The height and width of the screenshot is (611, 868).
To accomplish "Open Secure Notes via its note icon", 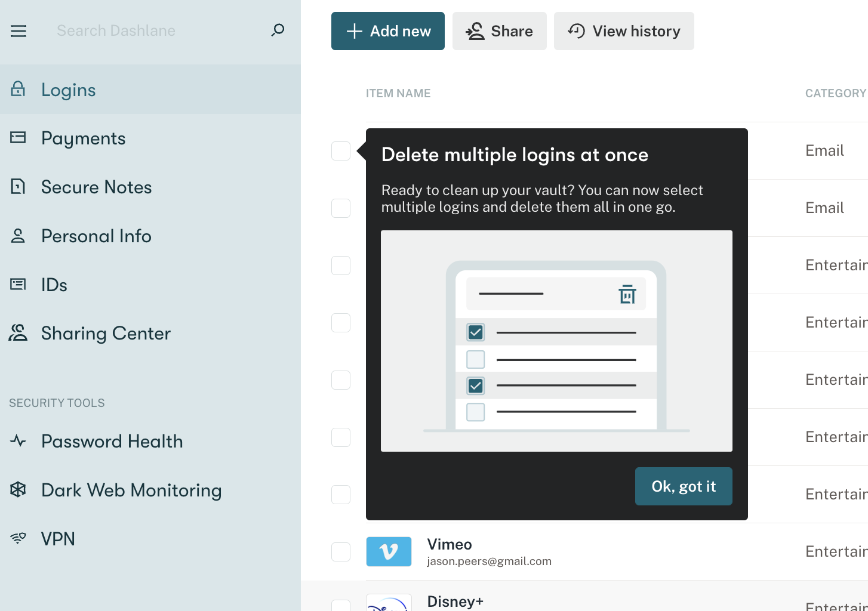I will [18, 187].
